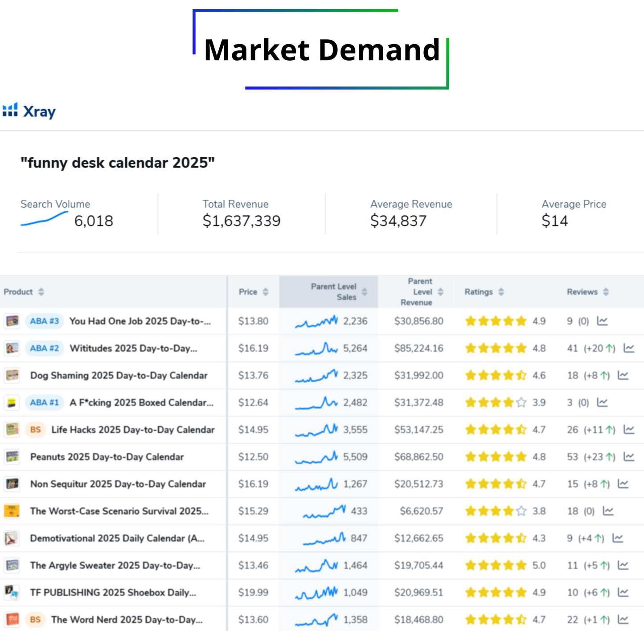Image resolution: width=644 pixels, height=644 pixels.
Task: Sort table by Ratings column
Action: pyautogui.click(x=501, y=292)
